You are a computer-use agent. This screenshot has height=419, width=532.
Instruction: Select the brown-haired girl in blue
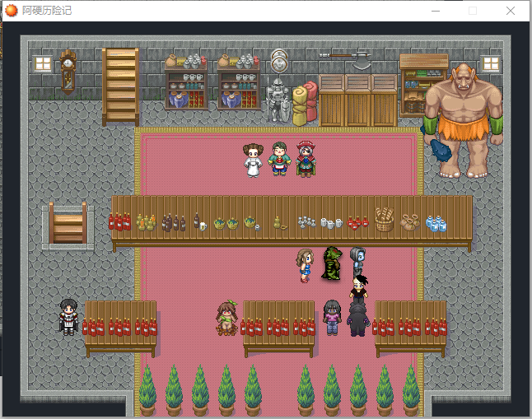pos(305,265)
